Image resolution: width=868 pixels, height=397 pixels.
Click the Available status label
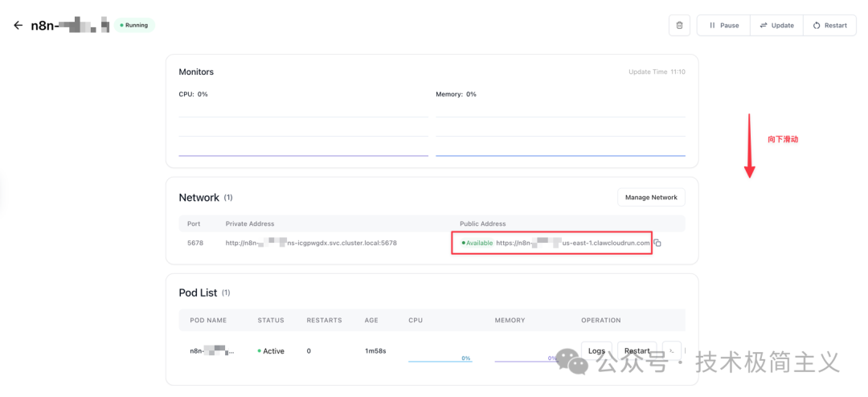(477, 243)
